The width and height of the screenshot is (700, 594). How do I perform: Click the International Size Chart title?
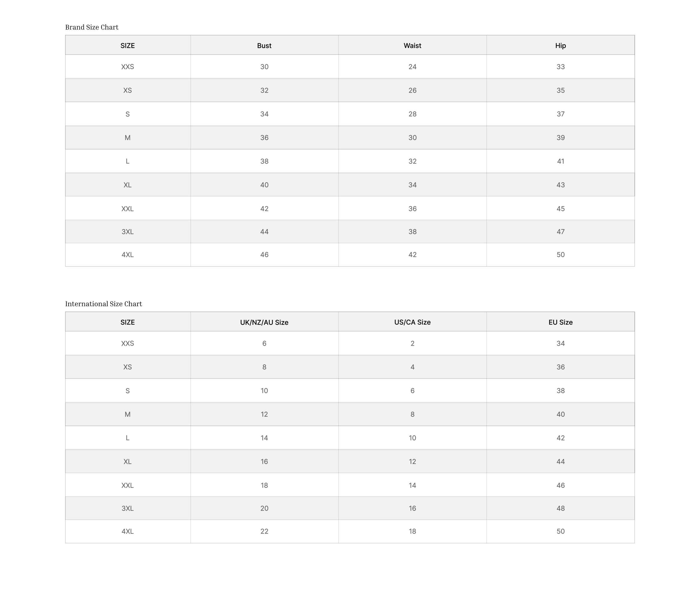pyautogui.click(x=103, y=304)
